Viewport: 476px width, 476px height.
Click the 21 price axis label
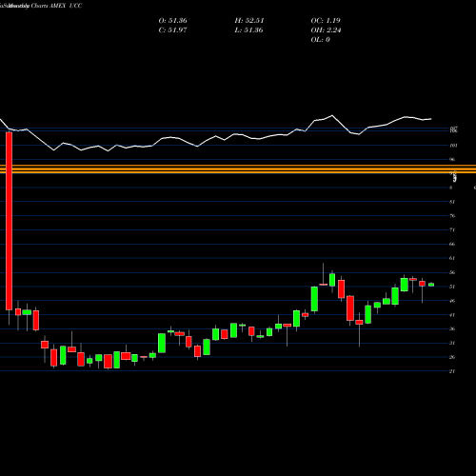[452, 371]
